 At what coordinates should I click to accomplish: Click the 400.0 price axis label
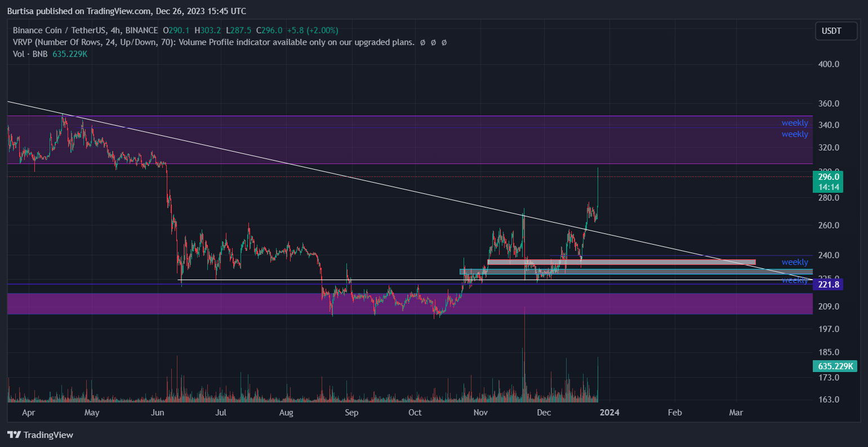coord(829,64)
